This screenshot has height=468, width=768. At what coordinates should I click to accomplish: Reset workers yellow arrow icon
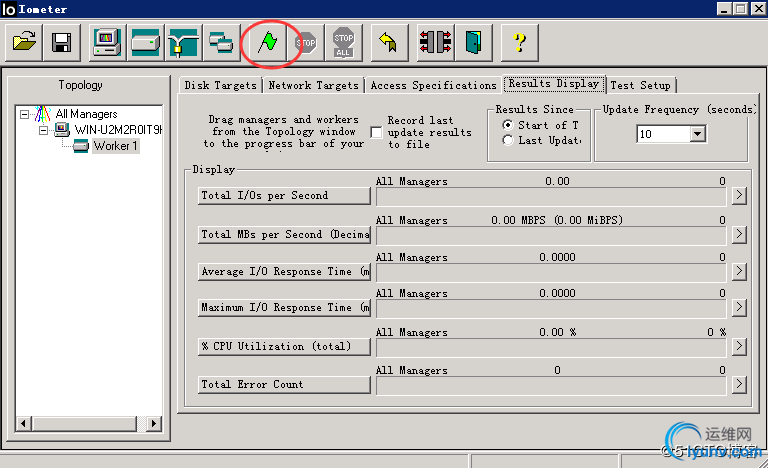tap(389, 43)
